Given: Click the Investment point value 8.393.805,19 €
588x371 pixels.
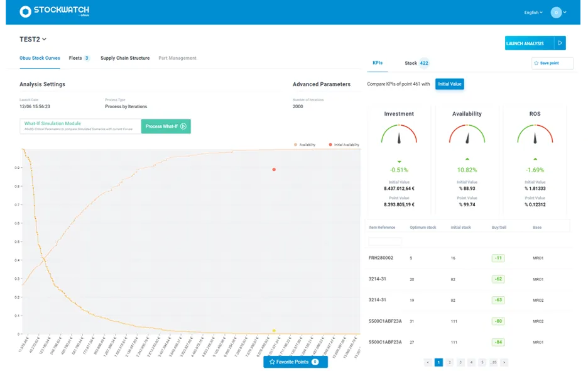Looking at the screenshot, I should pos(399,204).
